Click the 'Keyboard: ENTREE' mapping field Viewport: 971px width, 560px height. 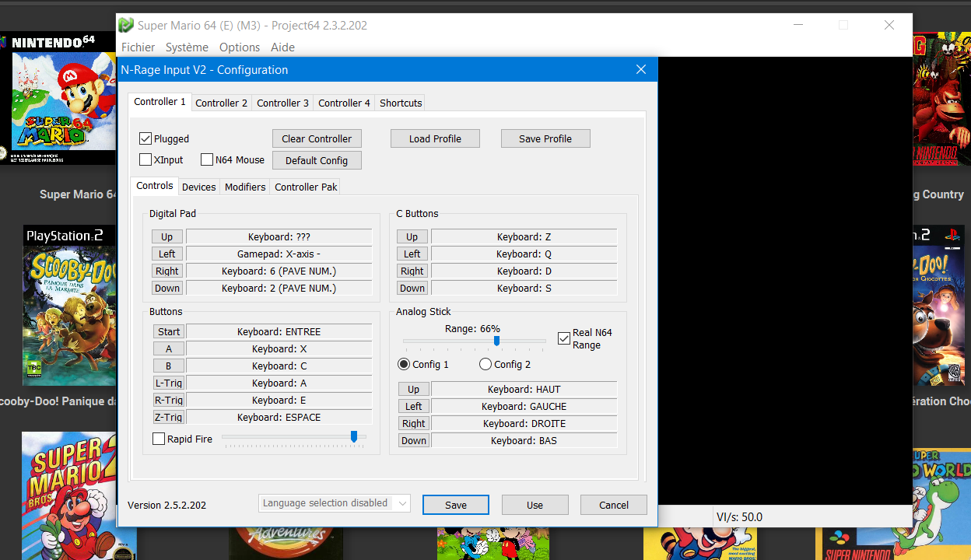pos(279,331)
